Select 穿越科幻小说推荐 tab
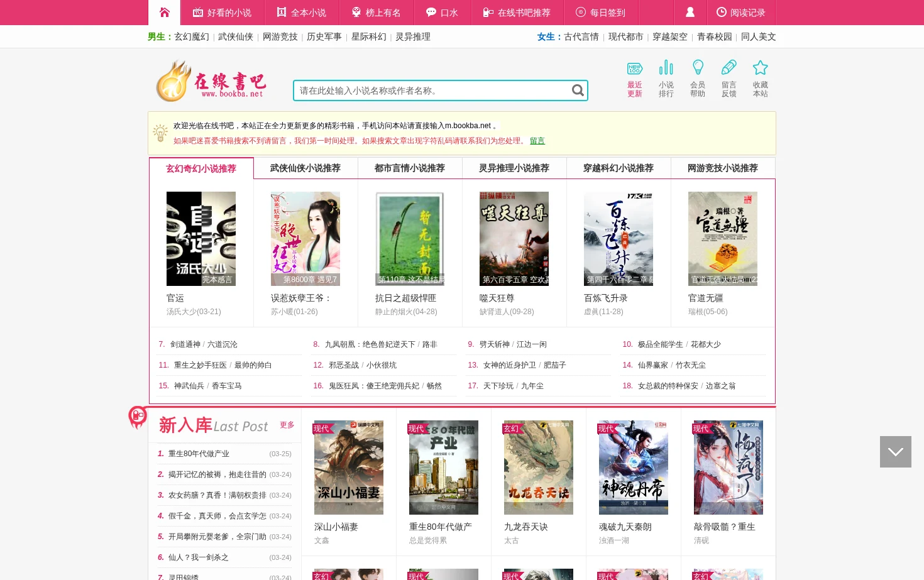The height and width of the screenshot is (580, 924). [x=619, y=168]
